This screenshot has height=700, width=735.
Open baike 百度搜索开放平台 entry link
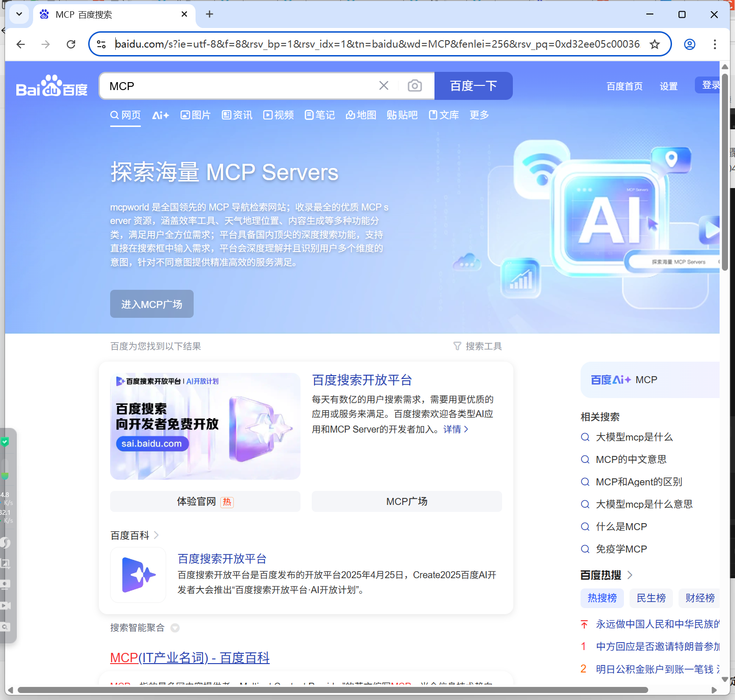222,559
